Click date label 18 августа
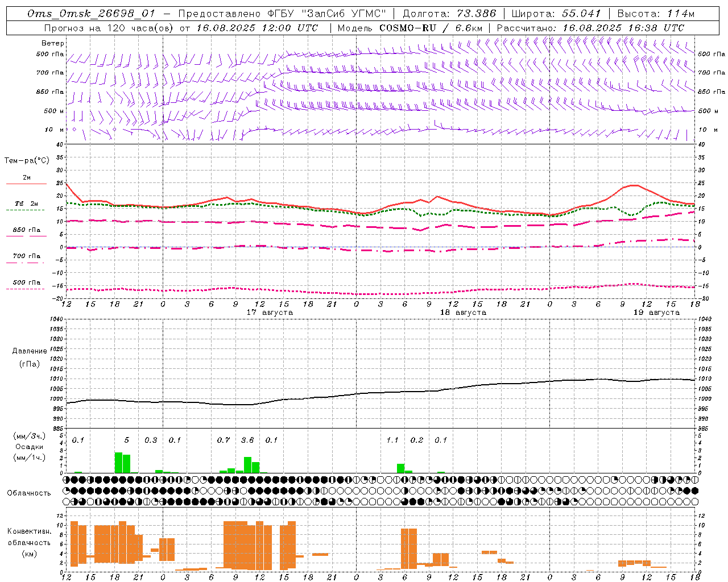 (x=463, y=313)
